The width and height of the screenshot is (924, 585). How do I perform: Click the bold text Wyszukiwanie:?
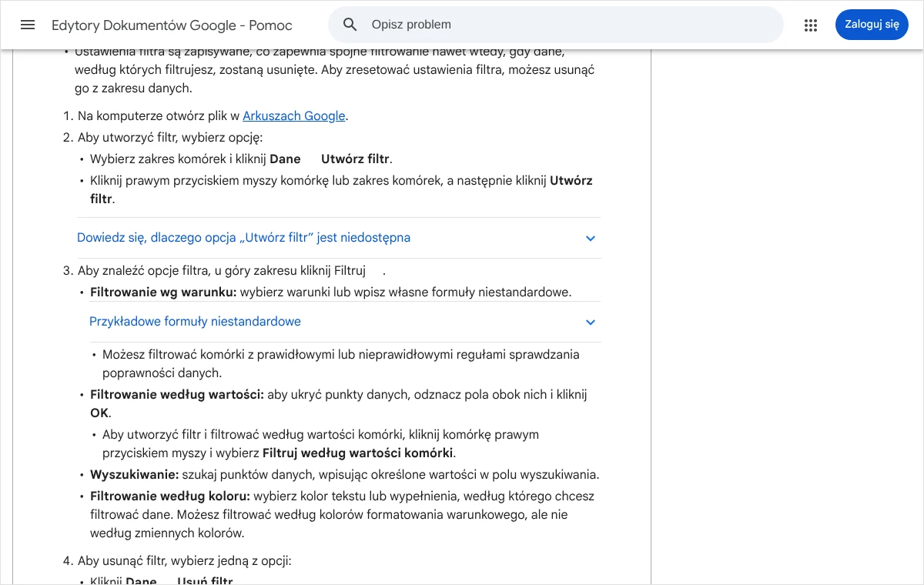tap(135, 475)
